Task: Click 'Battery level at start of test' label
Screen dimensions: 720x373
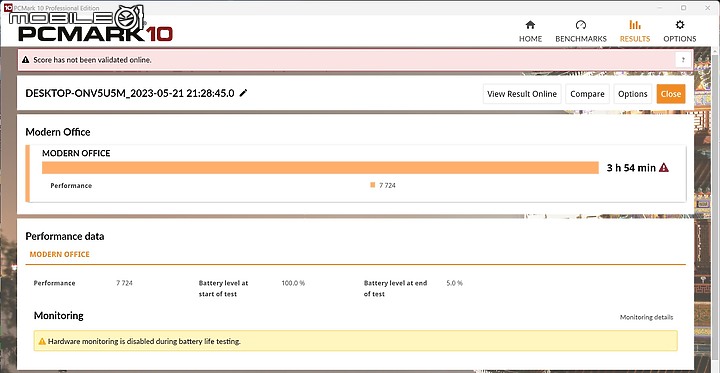Action: (224, 288)
